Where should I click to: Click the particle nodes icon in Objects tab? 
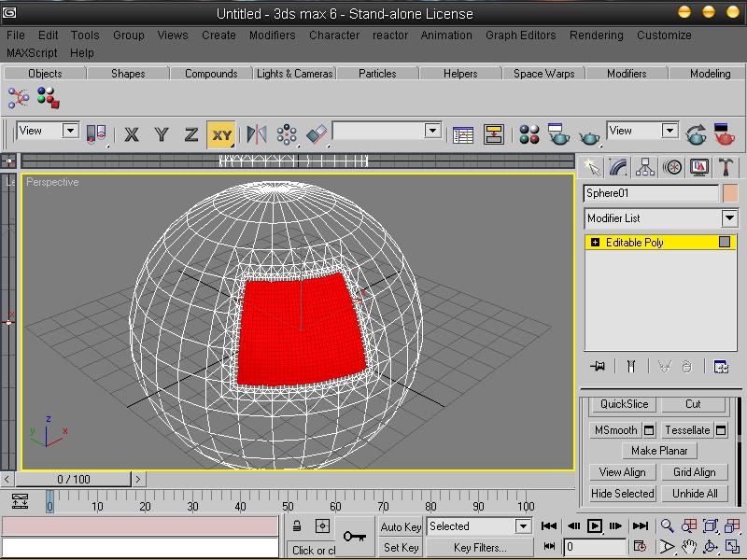(x=18, y=98)
